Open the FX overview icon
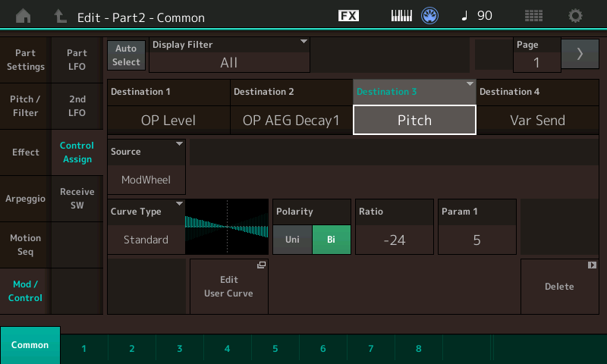This screenshot has width=607, height=364. [348, 16]
